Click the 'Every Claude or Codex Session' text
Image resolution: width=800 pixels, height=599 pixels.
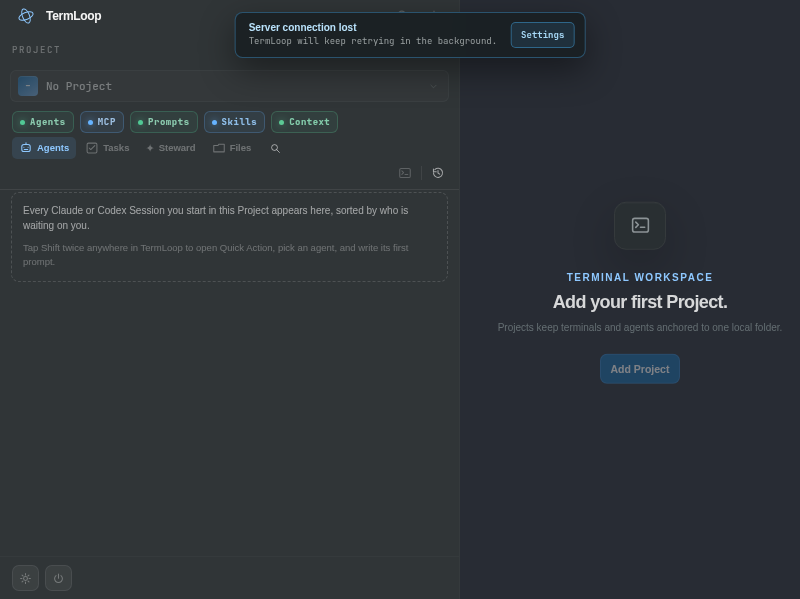pos(215,218)
